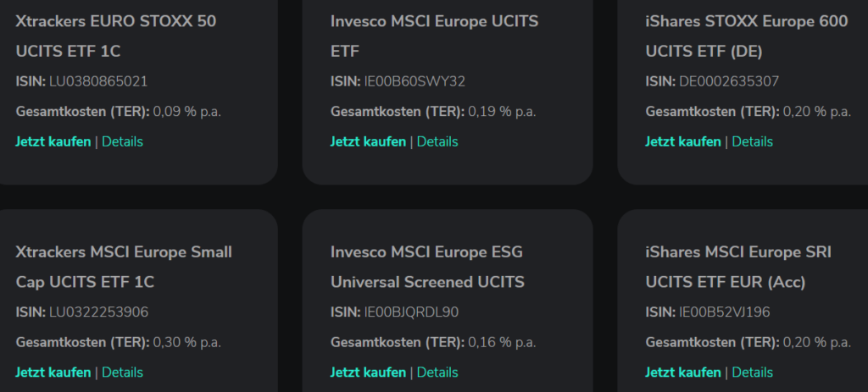
Task: View Details of iShares MSCI Europe SRI ETF
Action: pos(753,372)
